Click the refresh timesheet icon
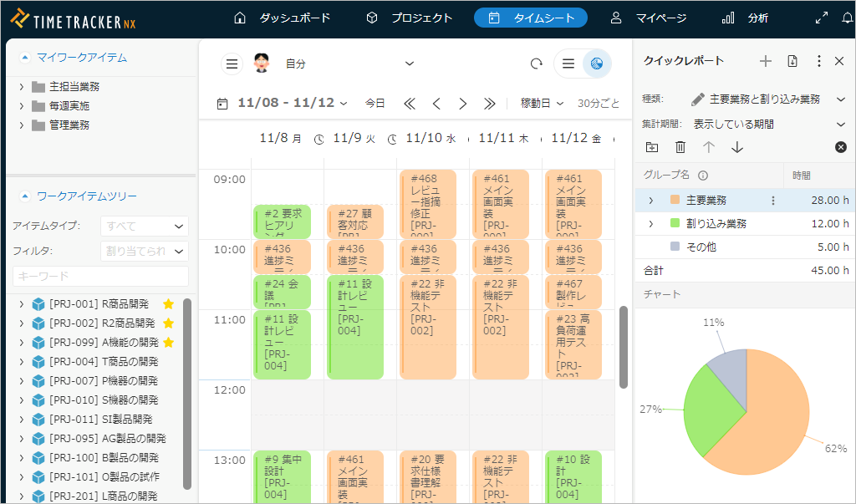Viewport: 856px width, 504px height. pos(536,64)
